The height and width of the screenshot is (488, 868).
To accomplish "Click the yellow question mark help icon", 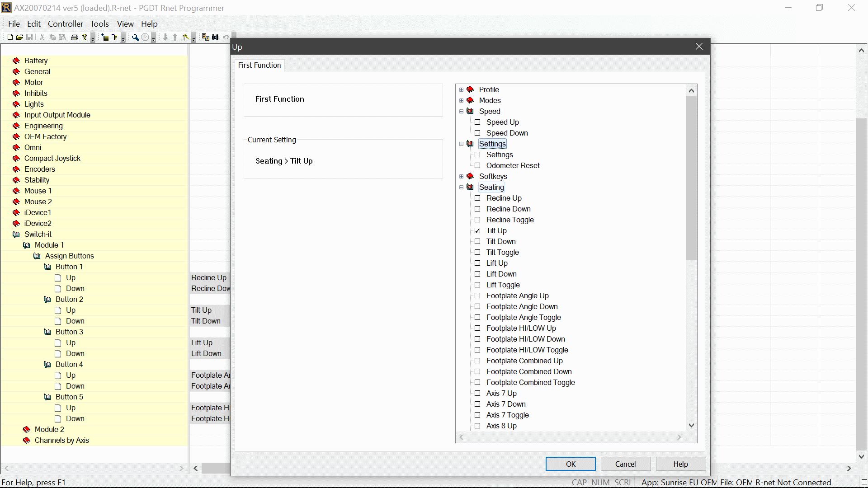I will click(x=85, y=37).
